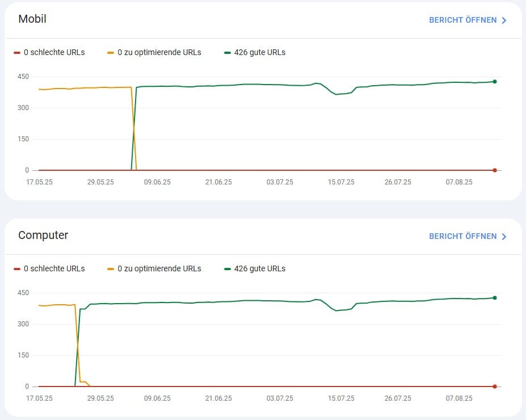Image resolution: width=526 pixels, height=420 pixels.
Task: Click the "Mobil" card heading
Action: [x=32, y=19]
